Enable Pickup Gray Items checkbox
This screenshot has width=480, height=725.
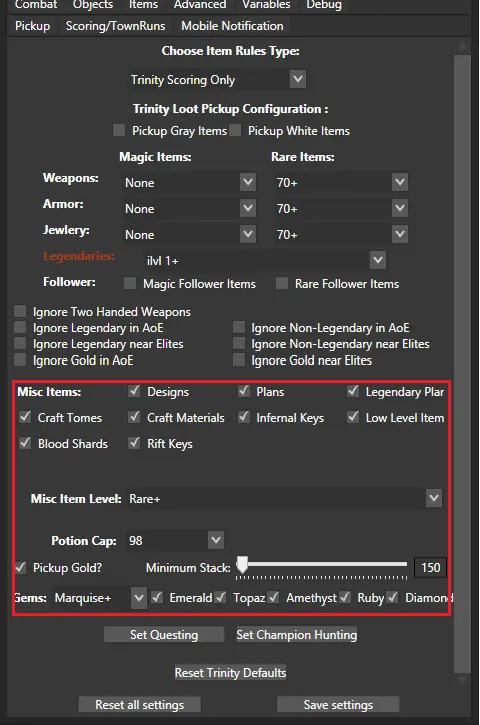click(119, 130)
